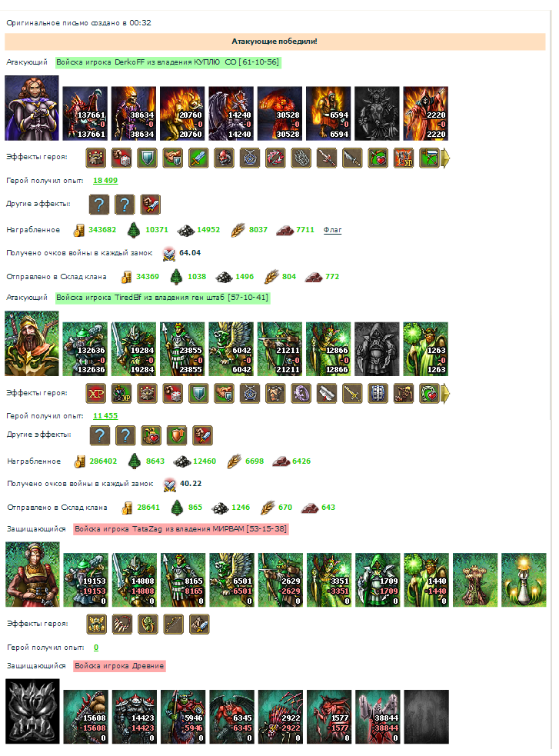Click the scroll effect icon in TiredElf's hero effects
This screenshot has width=559, height=756.
point(327,394)
